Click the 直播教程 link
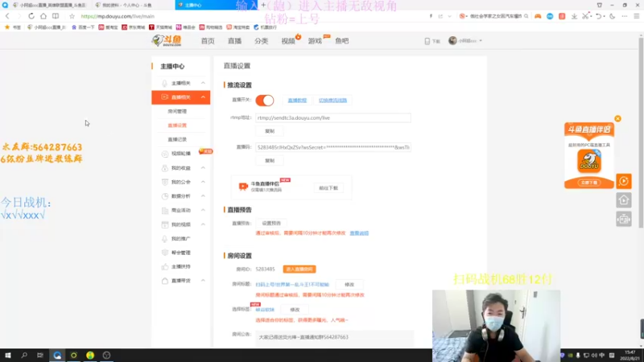This screenshot has width=644, height=362. coord(297,100)
